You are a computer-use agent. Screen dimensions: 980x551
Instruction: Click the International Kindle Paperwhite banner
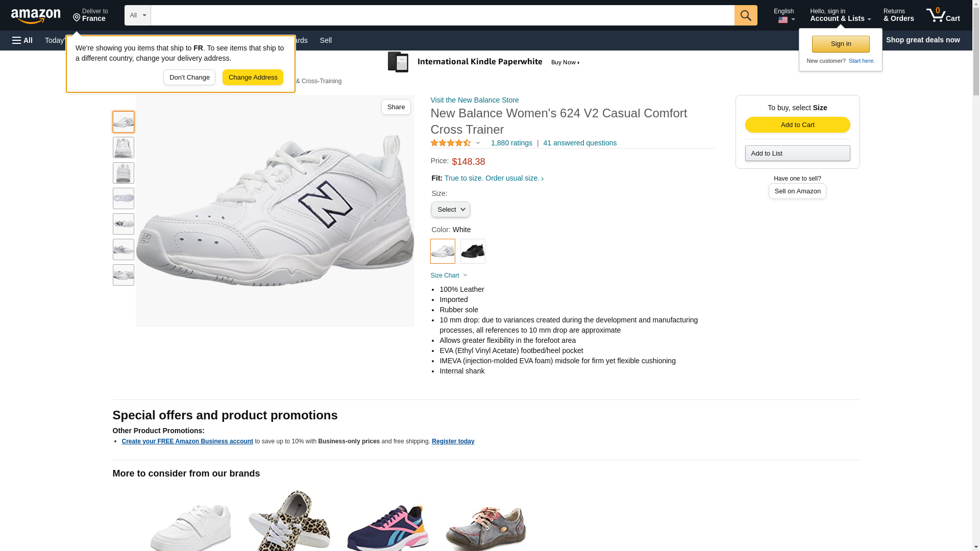[483, 62]
